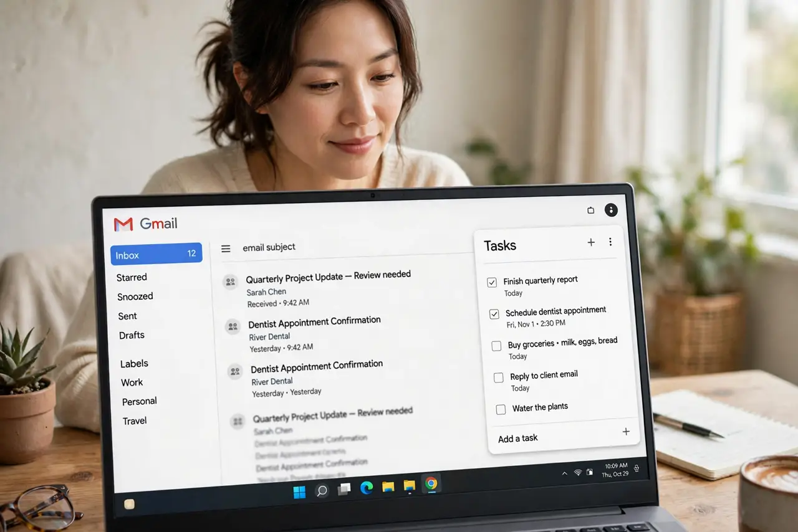Click the Buy groceries task text
Screen dimensions: 798x532
tap(562, 342)
